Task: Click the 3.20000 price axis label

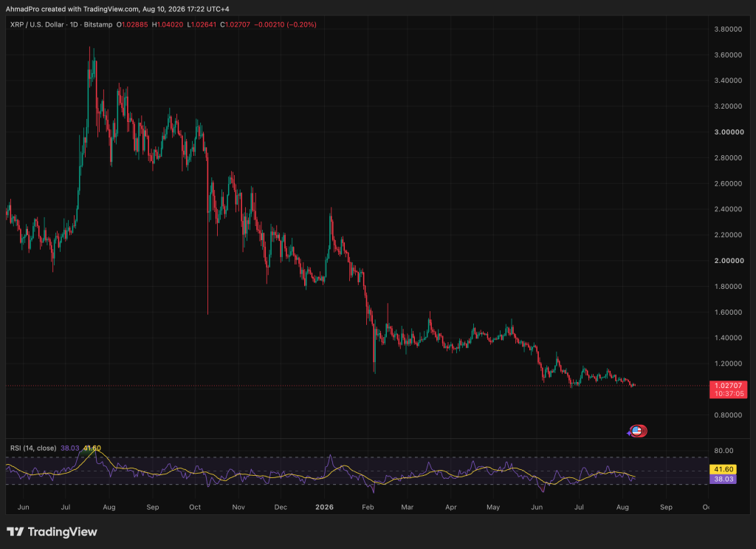Action: point(728,106)
